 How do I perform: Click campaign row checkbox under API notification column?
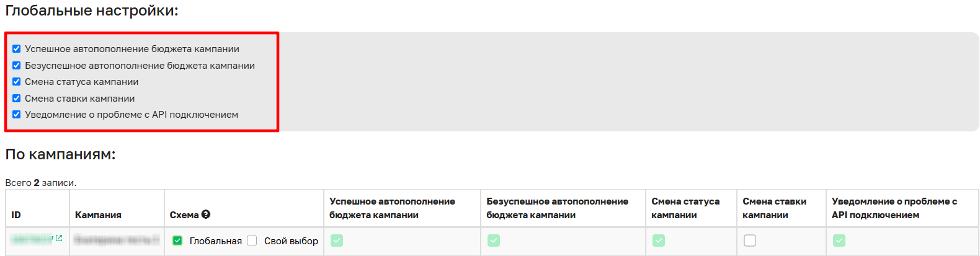(x=839, y=241)
